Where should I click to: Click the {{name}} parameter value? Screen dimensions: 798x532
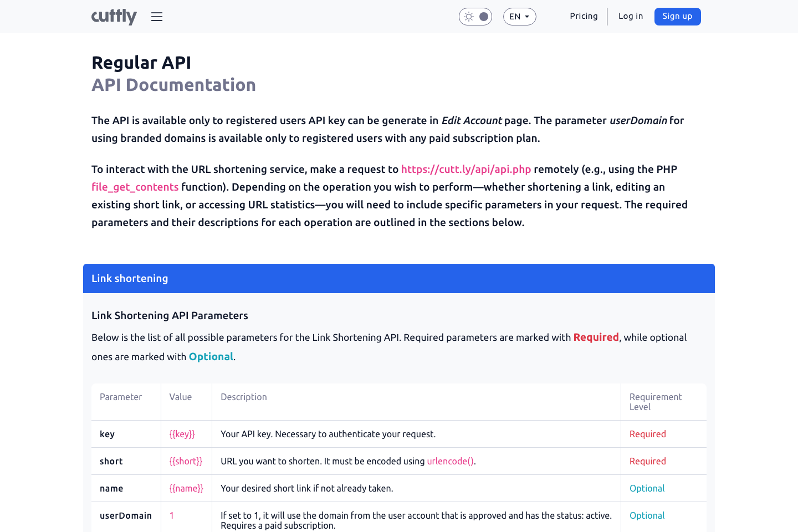[x=186, y=488]
